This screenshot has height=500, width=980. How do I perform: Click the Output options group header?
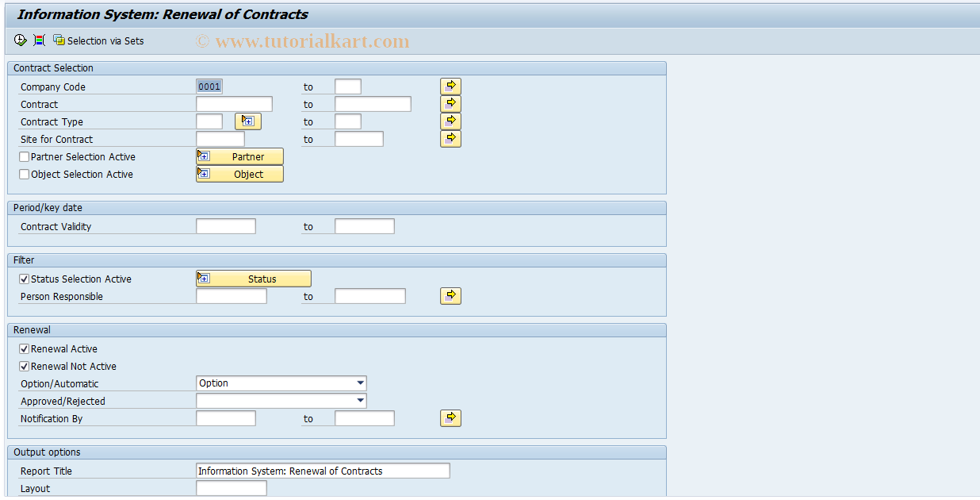[337, 452]
